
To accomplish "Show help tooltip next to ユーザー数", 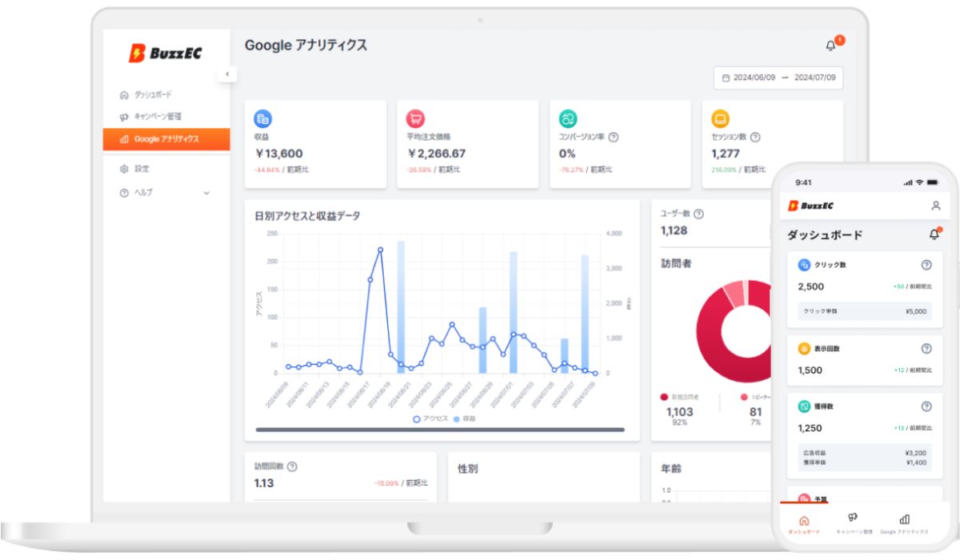I will (x=698, y=214).
